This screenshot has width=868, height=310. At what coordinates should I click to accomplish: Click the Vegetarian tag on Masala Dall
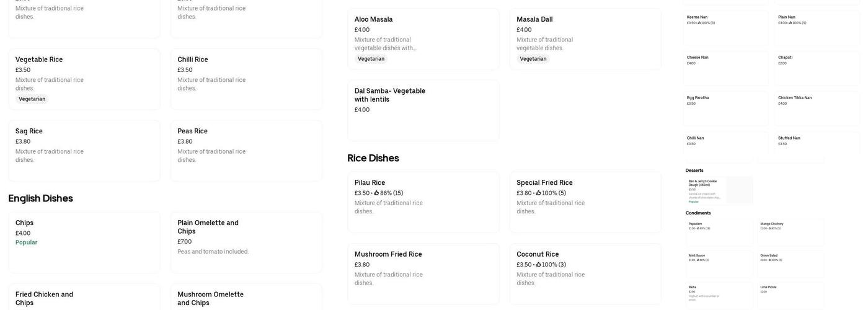tap(533, 59)
